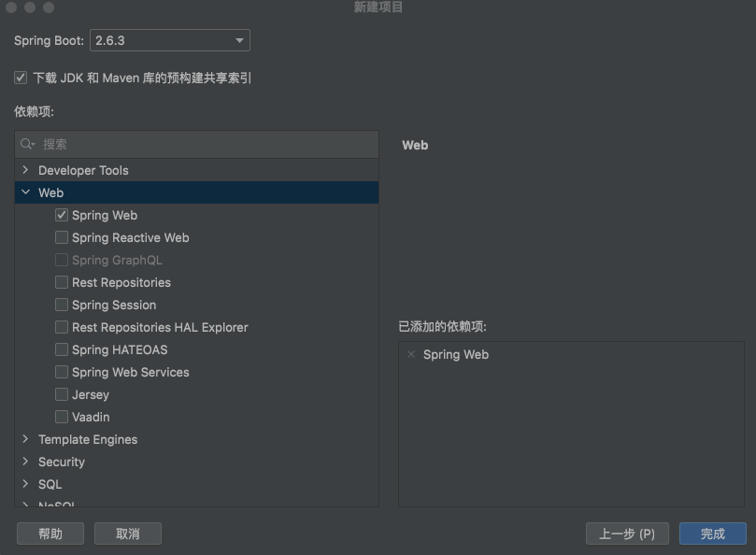Check the Rest Repositories option
756x555 pixels.
click(x=62, y=282)
